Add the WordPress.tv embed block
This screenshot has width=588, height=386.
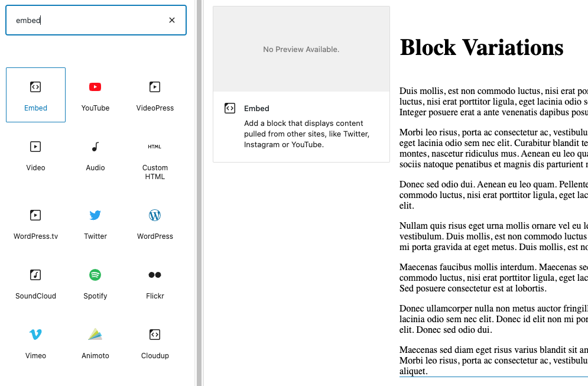pyautogui.click(x=35, y=223)
